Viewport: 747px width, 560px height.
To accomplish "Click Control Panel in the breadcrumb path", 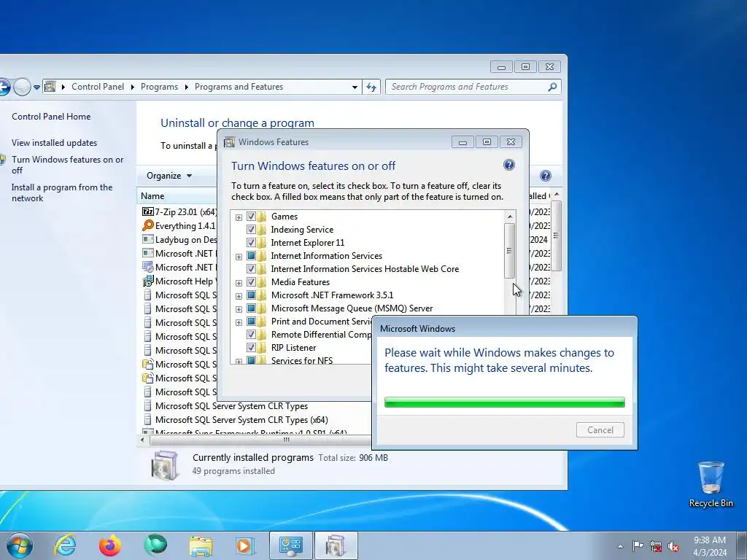I will (98, 87).
